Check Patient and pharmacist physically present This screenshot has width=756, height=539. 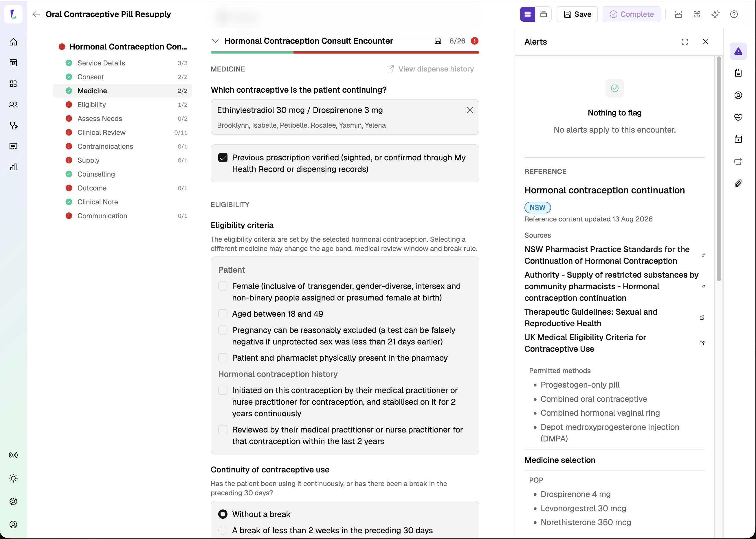[223, 358]
